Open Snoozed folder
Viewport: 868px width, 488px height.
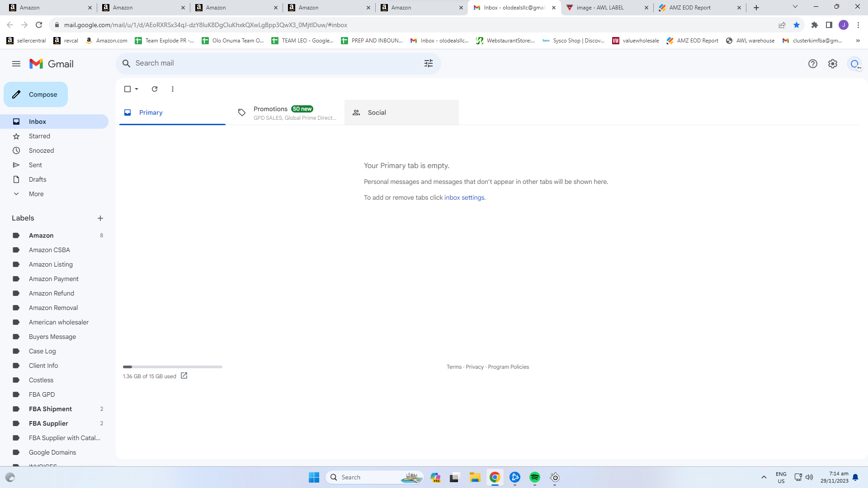(54, 150)
